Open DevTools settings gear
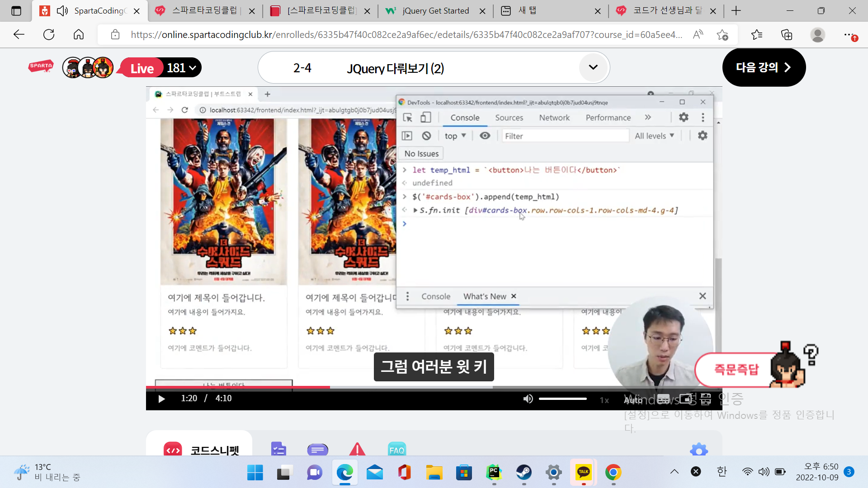868x488 pixels. point(684,117)
